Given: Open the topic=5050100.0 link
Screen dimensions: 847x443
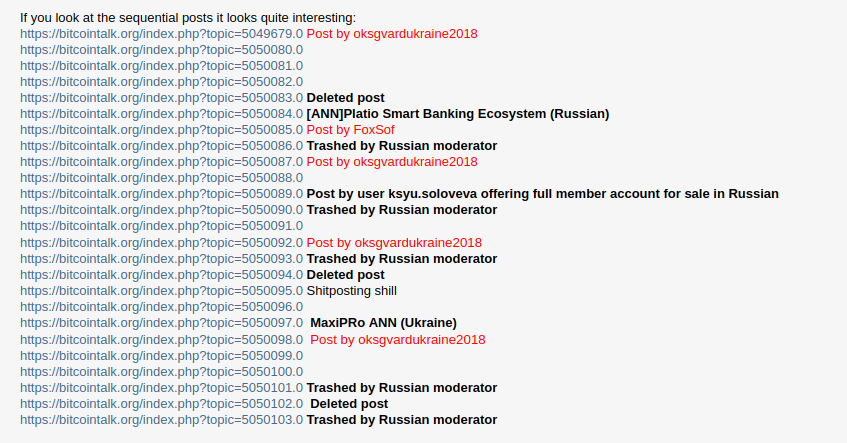Looking at the screenshot, I should tap(162, 372).
